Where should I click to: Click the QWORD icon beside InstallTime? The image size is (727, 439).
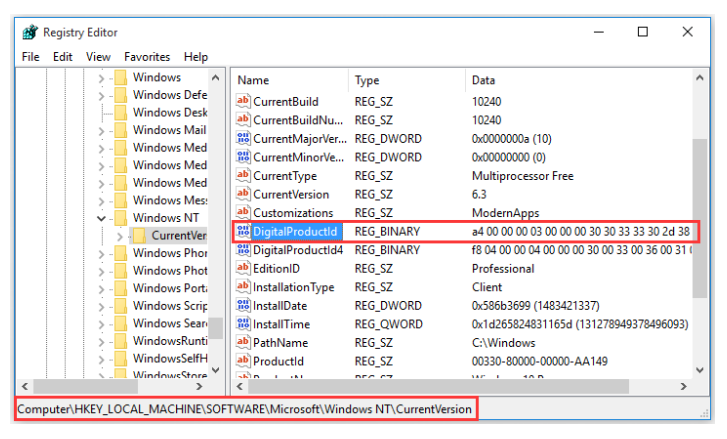[x=242, y=325]
